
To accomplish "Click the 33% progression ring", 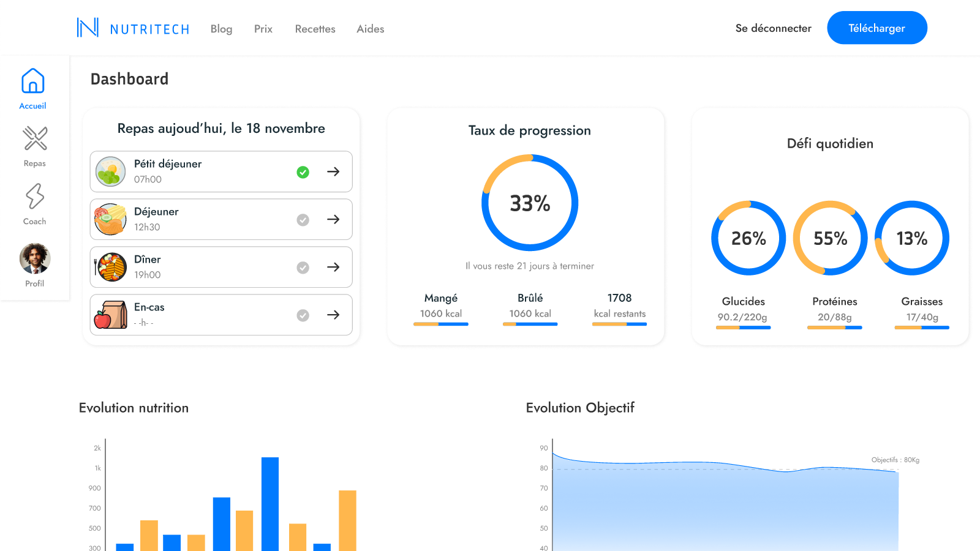I will pos(530,203).
